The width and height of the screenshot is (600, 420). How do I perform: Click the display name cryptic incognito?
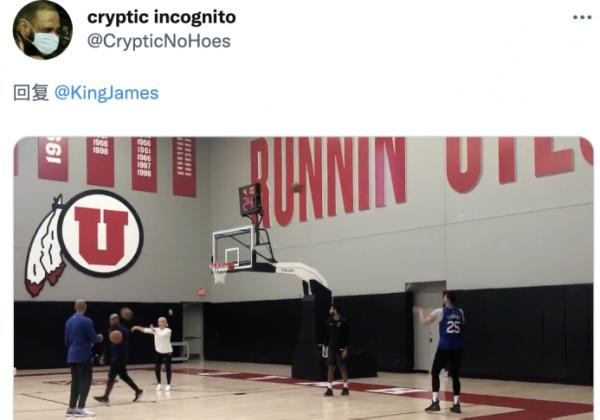tap(161, 17)
